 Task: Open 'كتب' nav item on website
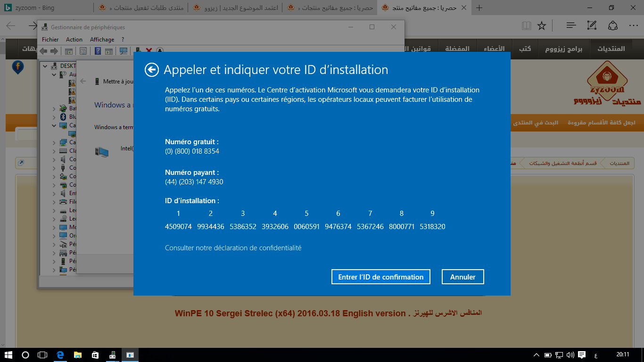(x=525, y=49)
